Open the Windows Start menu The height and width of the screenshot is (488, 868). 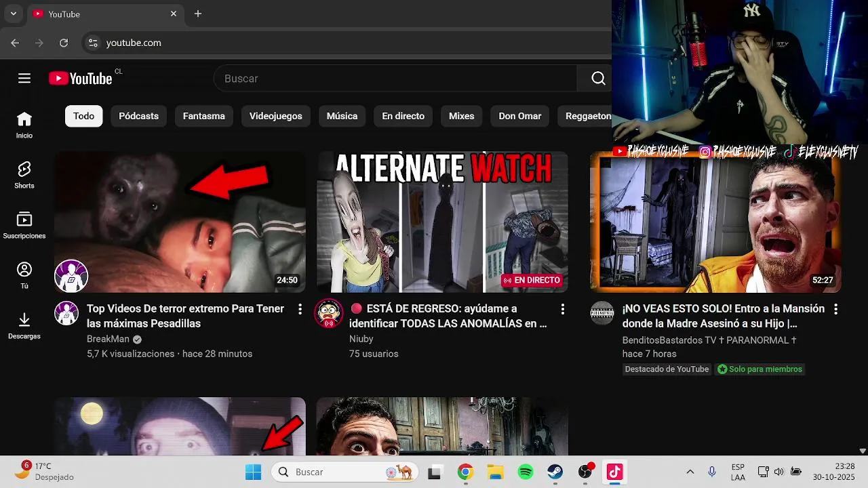pyautogui.click(x=253, y=472)
